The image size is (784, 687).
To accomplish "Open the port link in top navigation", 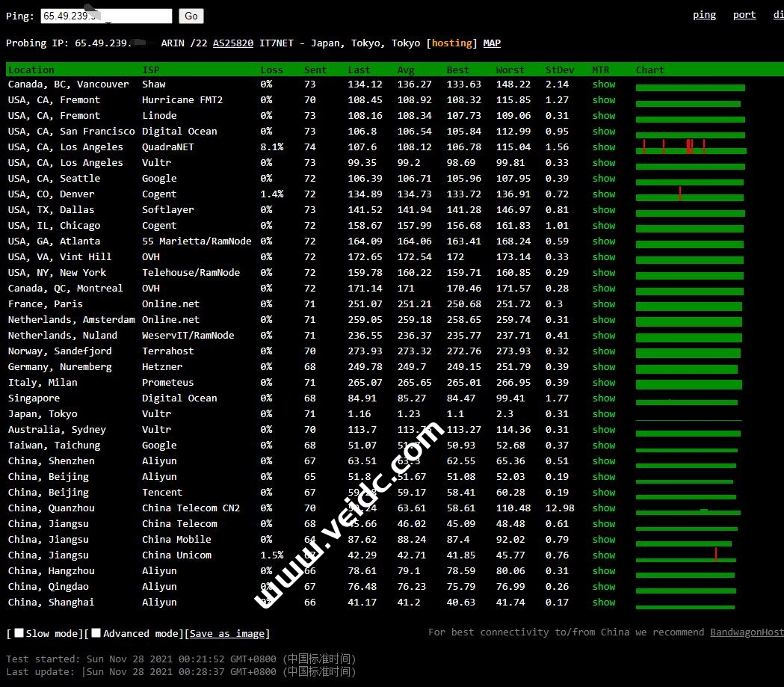I will 744,15.
